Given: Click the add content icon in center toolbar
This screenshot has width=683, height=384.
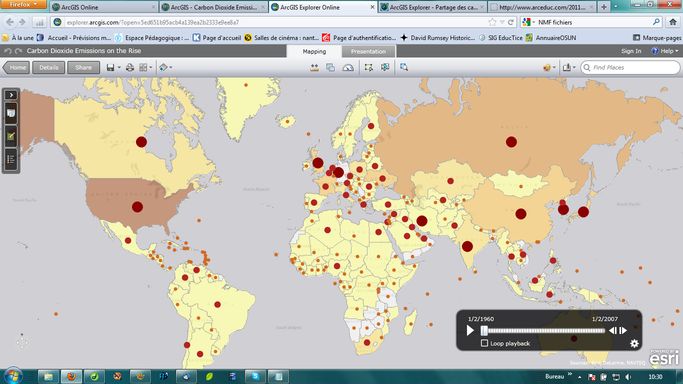Looking at the screenshot, I should point(314,67).
